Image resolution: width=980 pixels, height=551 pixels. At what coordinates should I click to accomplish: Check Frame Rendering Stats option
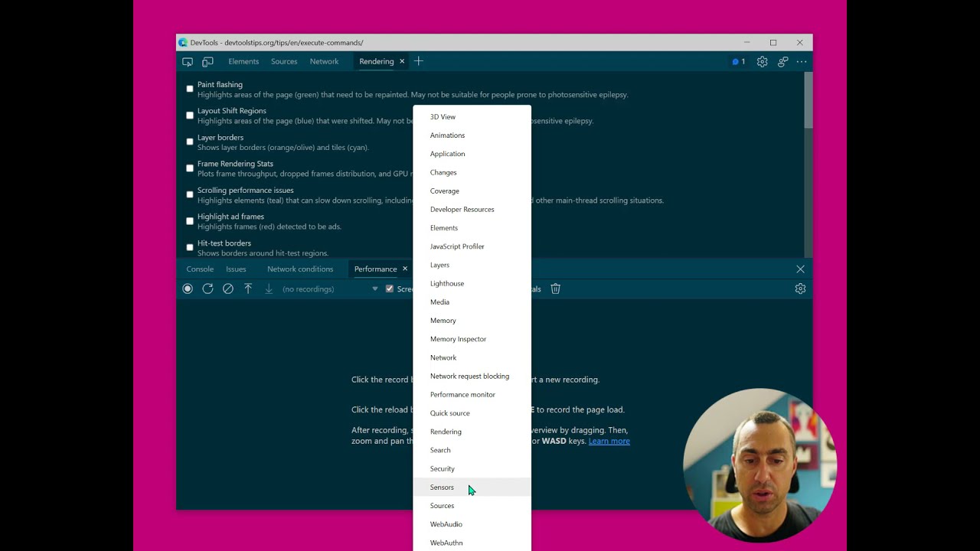190,168
